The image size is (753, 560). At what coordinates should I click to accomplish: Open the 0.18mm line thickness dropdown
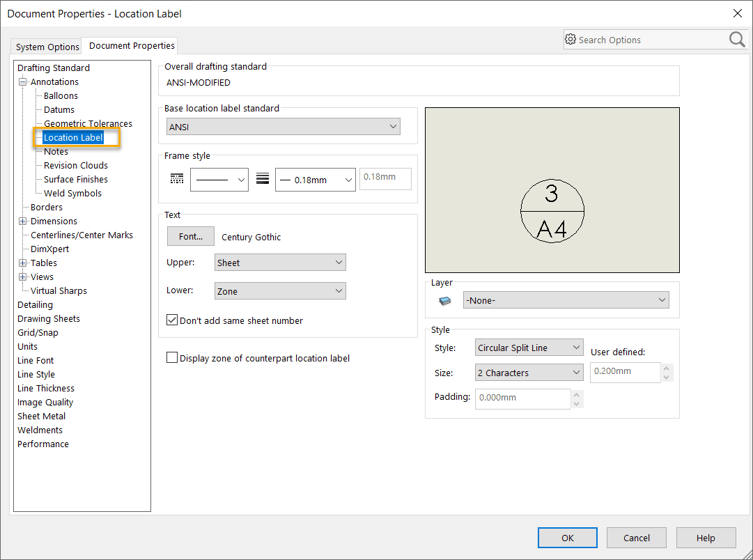click(315, 180)
